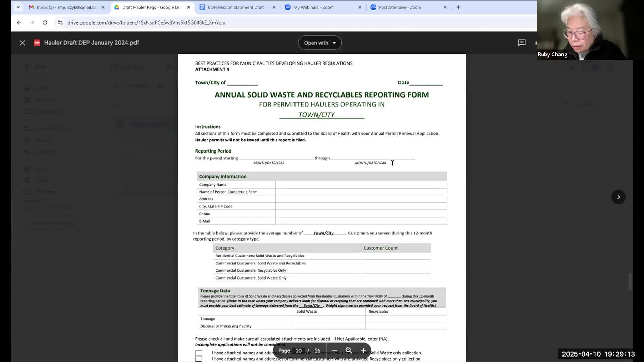This screenshot has height=362, width=644.
Task: Click the 'ATTACHMENT 4' label
Action: point(212,69)
